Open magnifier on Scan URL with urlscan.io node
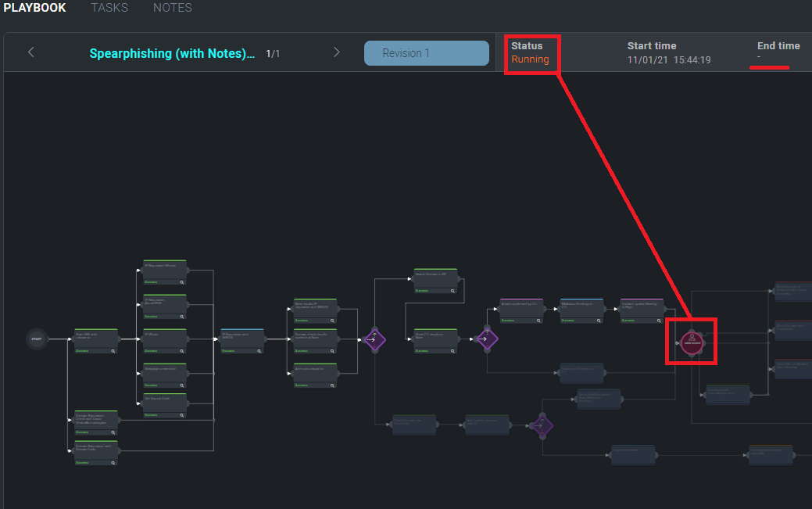This screenshot has width=812, height=509. tap(113, 352)
